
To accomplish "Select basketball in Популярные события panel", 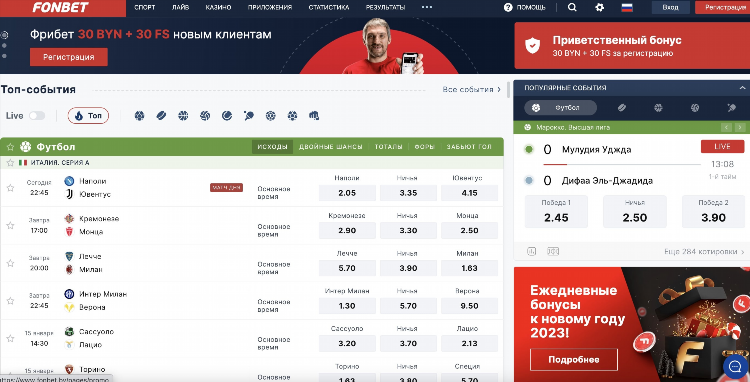I will coord(659,108).
